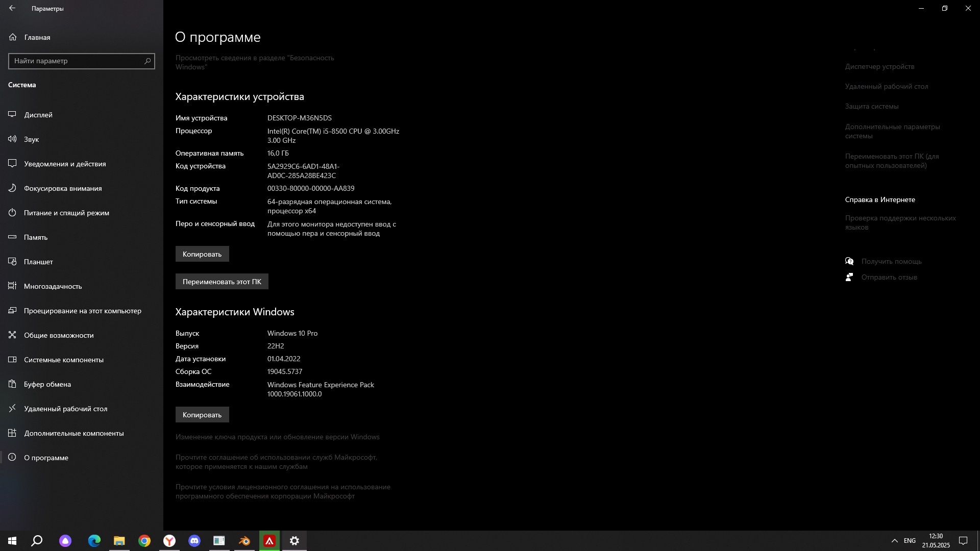Open Фокусировка внимания section
Image resolution: width=980 pixels, height=551 pixels.
[x=82, y=188]
